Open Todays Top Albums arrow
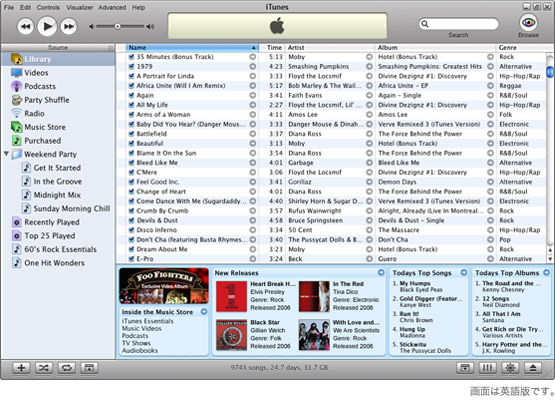 pos(547,272)
